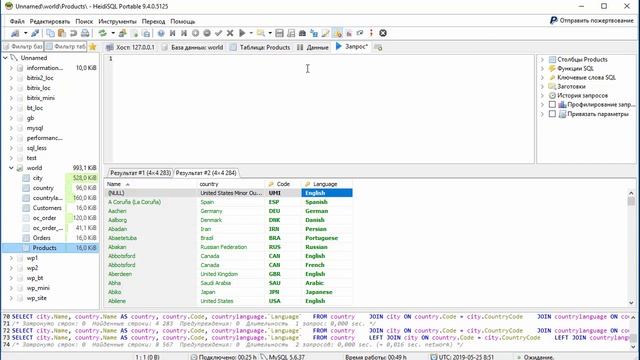Open the Файл menu
This screenshot has width=640, height=360.
coord(17,21)
